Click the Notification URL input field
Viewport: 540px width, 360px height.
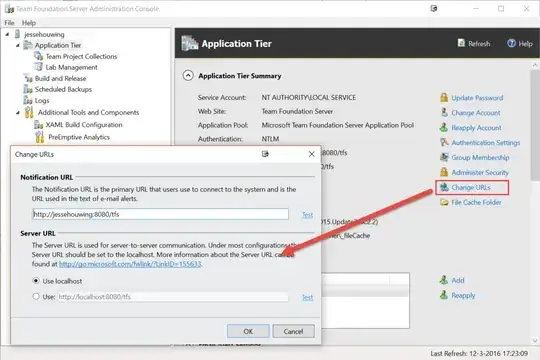[160, 214]
